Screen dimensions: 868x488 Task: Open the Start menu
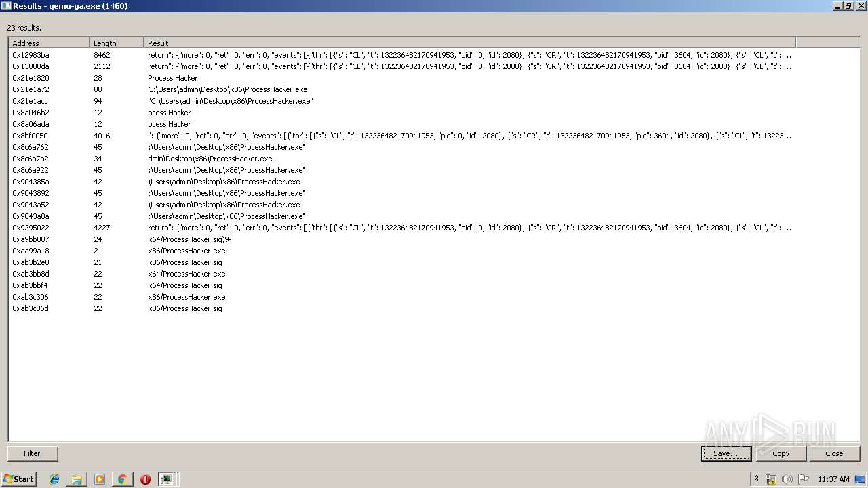18,479
